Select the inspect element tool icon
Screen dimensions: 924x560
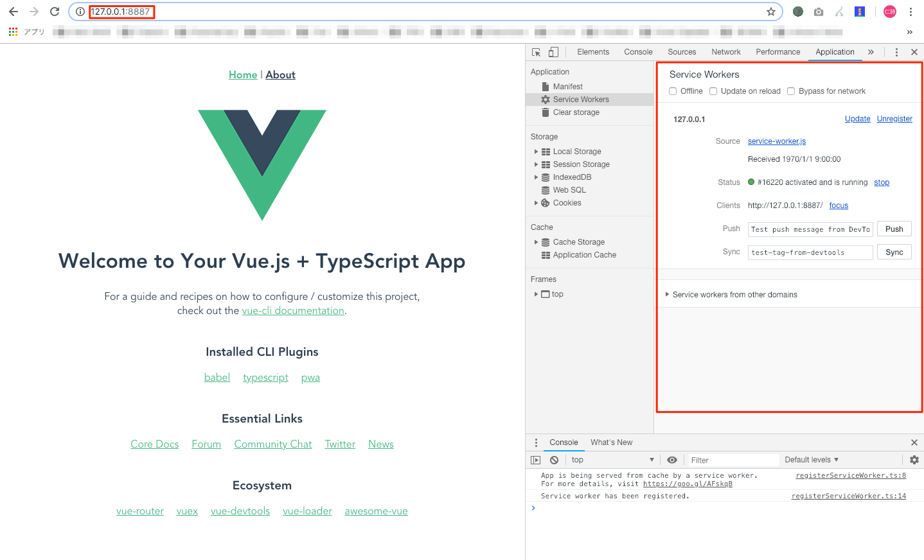(535, 51)
